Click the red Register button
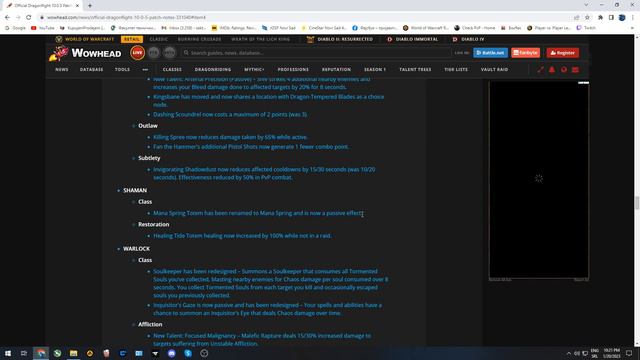 tap(562, 53)
